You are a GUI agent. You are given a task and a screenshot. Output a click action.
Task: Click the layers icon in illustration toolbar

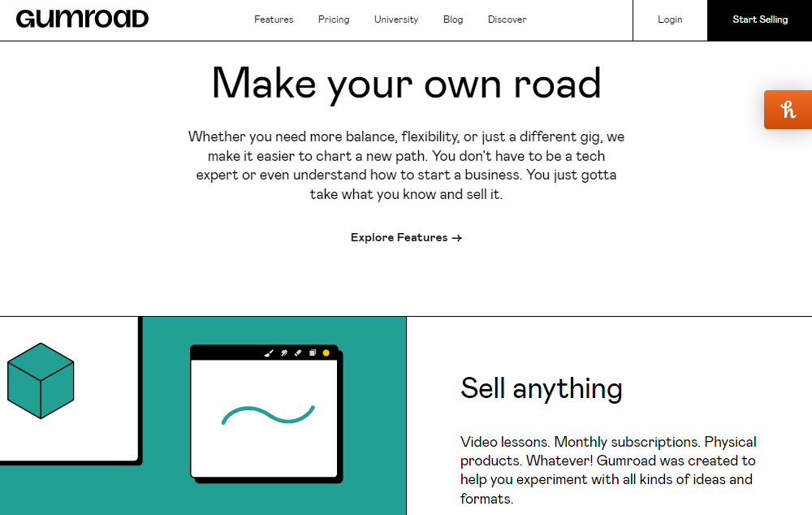(313, 353)
